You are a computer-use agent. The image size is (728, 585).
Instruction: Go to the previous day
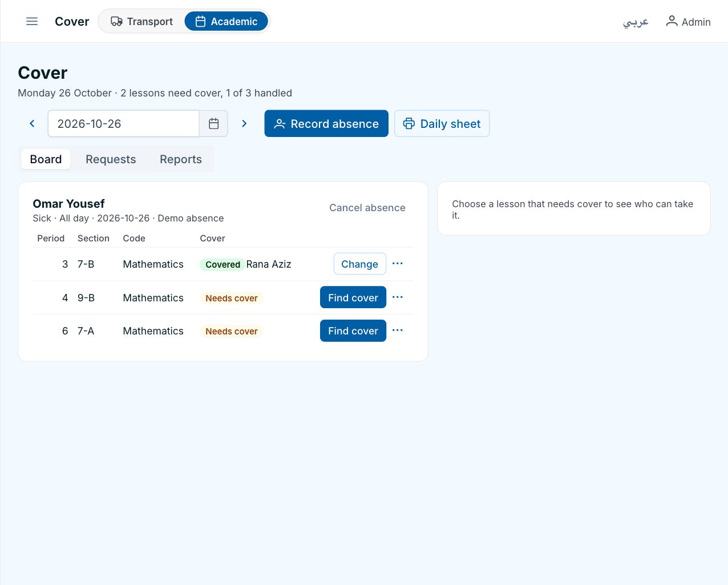point(32,123)
